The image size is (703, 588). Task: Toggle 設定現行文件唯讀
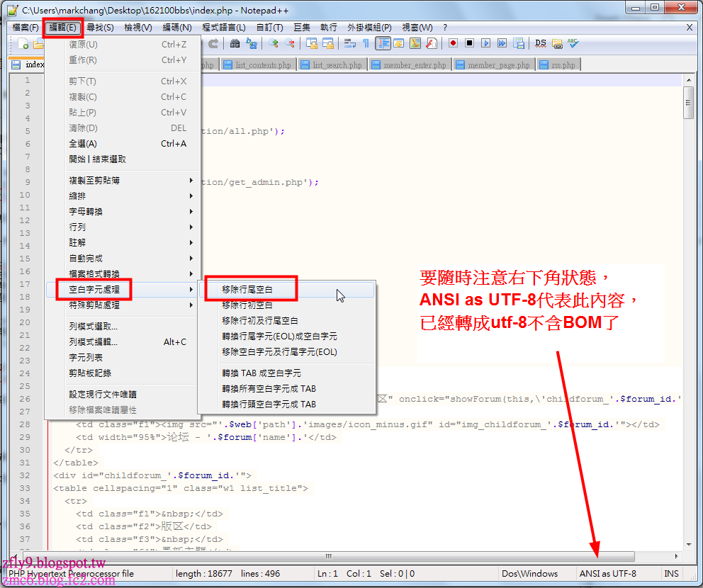[x=123, y=395]
